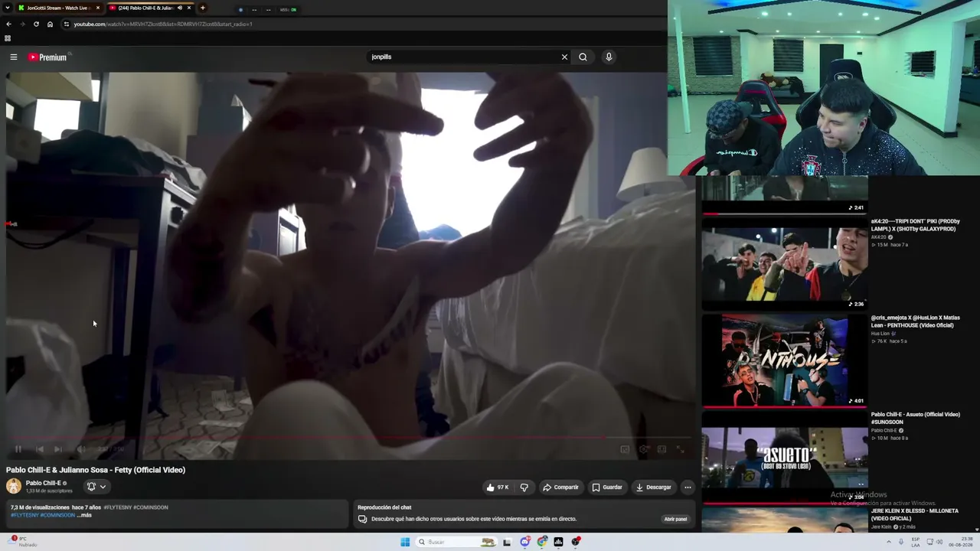This screenshot has width=980, height=551.
Task: Open Pablo Chill-E channel avatar
Action: pyautogui.click(x=14, y=486)
